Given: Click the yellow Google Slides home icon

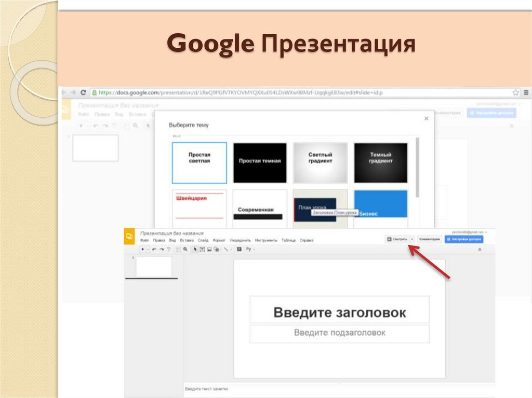Looking at the screenshot, I should [x=129, y=236].
